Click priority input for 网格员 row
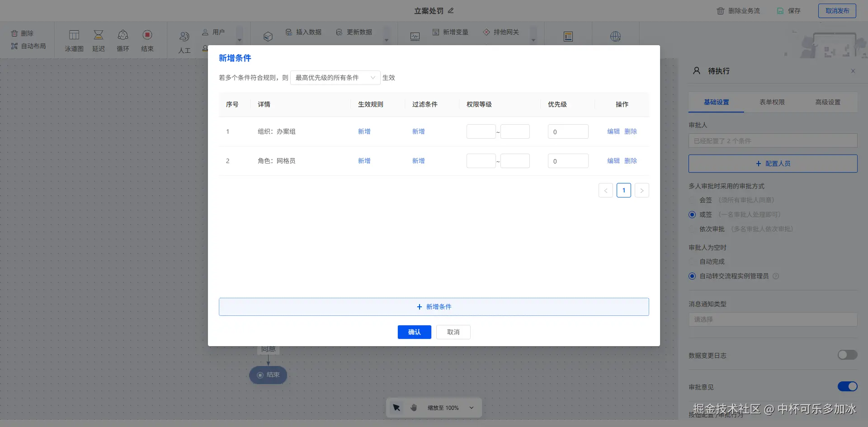 tap(568, 161)
